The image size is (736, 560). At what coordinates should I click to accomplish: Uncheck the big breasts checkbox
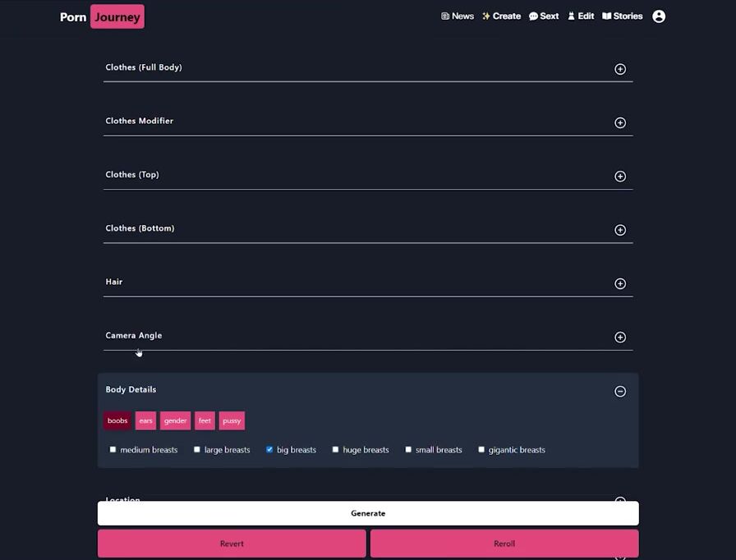point(269,450)
